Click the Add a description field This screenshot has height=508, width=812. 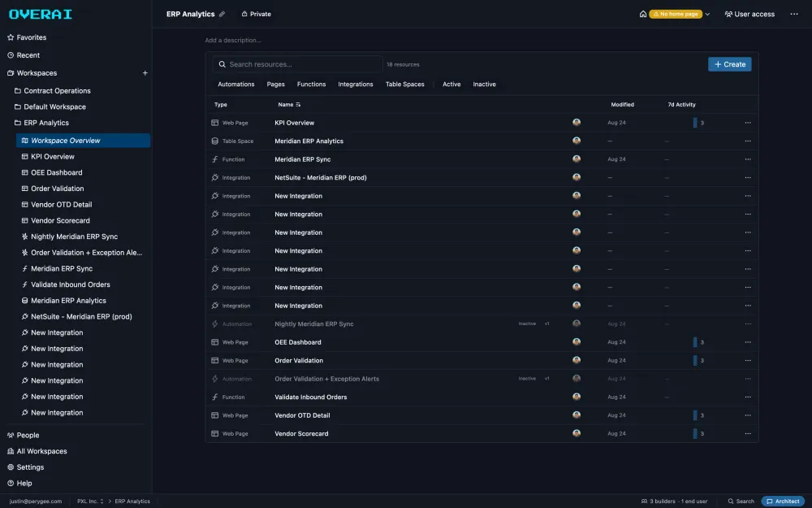click(x=233, y=40)
